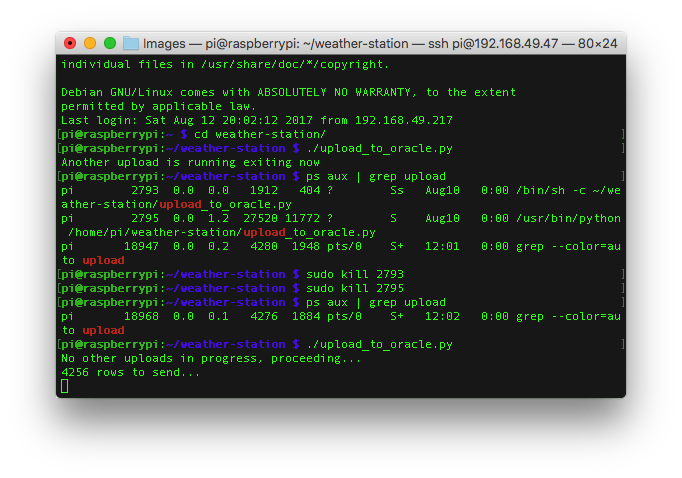
Task: Click the process row with PID 2795
Action: coord(341,218)
